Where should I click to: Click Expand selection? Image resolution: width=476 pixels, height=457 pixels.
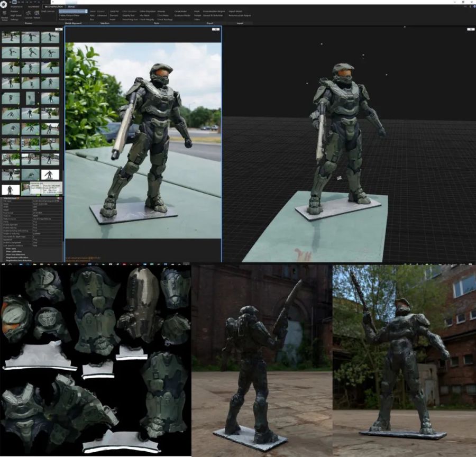(x=101, y=12)
